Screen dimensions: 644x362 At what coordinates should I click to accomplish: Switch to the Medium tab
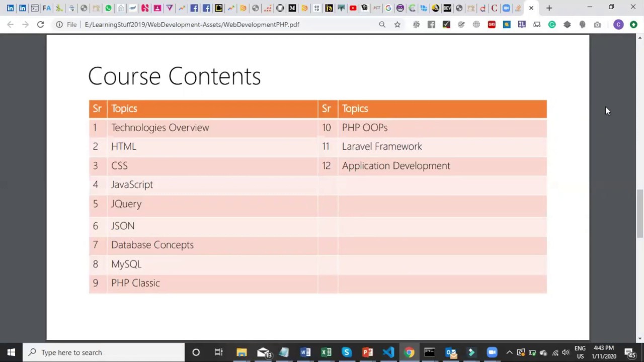pyautogui.click(x=292, y=8)
